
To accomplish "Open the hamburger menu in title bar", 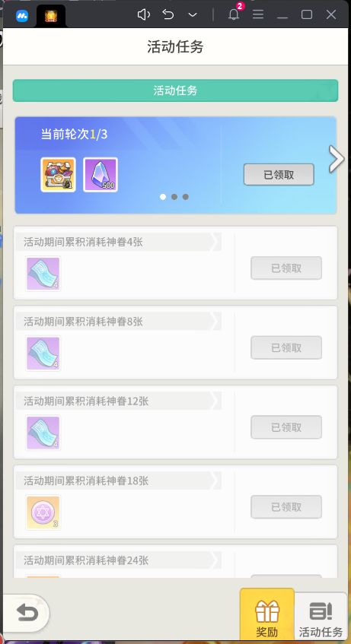I will [258, 14].
